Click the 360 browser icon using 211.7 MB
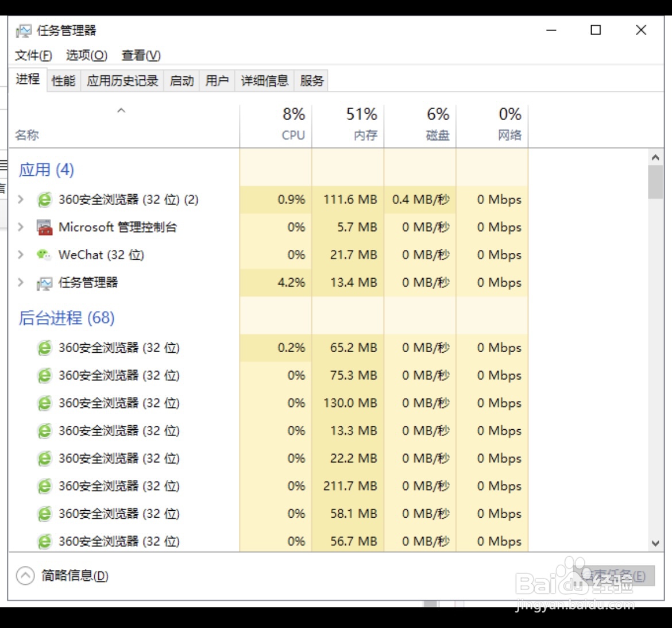The height and width of the screenshot is (628, 672). [44, 486]
